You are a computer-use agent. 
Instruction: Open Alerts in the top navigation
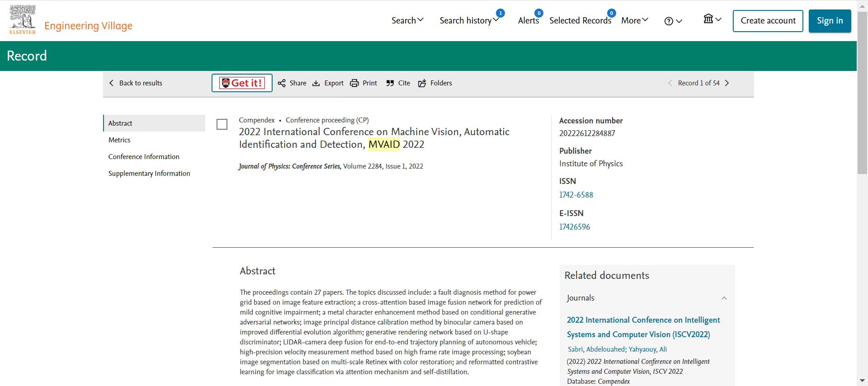coord(528,20)
